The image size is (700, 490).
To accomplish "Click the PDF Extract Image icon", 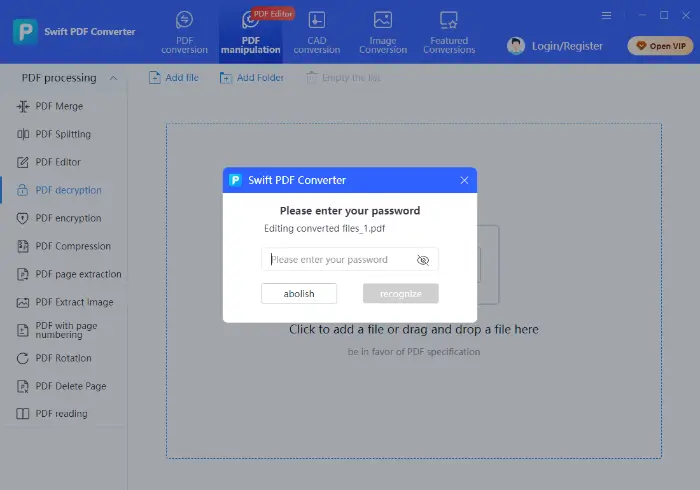I will [23, 303].
